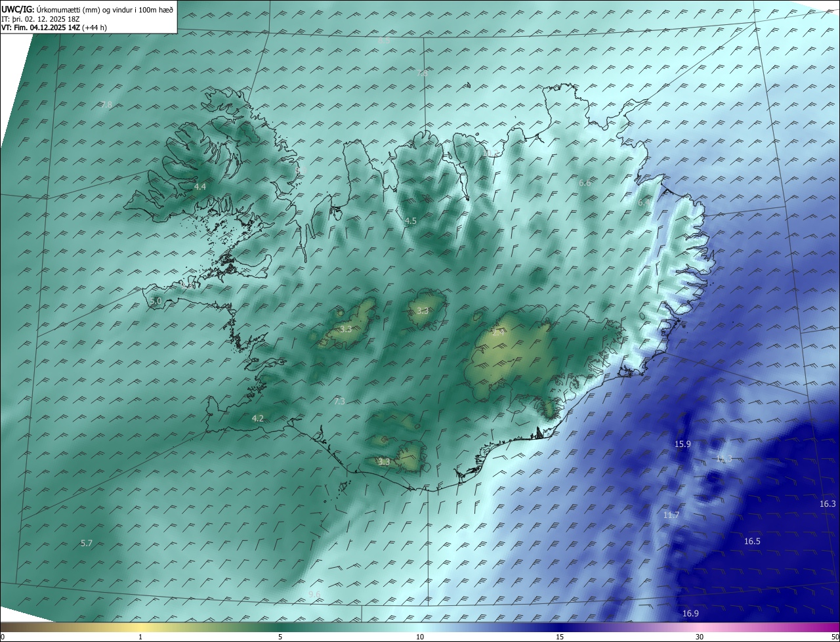This screenshot has height=642, width=840.
Task: Pick the dark green color bar segment above 5
Action: [280, 627]
